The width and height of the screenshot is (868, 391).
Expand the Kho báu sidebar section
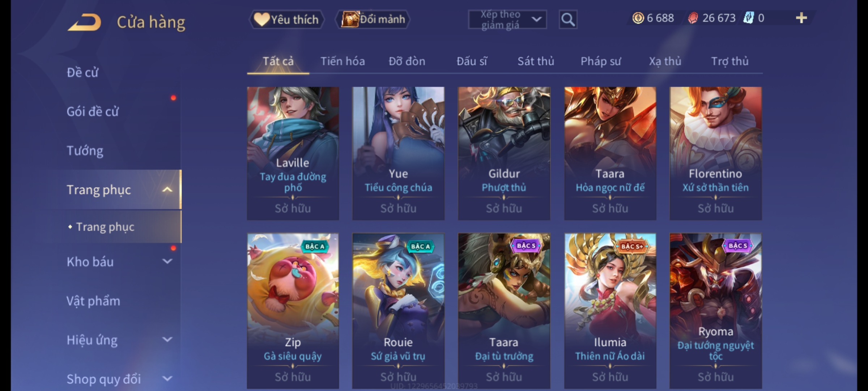[x=167, y=261]
